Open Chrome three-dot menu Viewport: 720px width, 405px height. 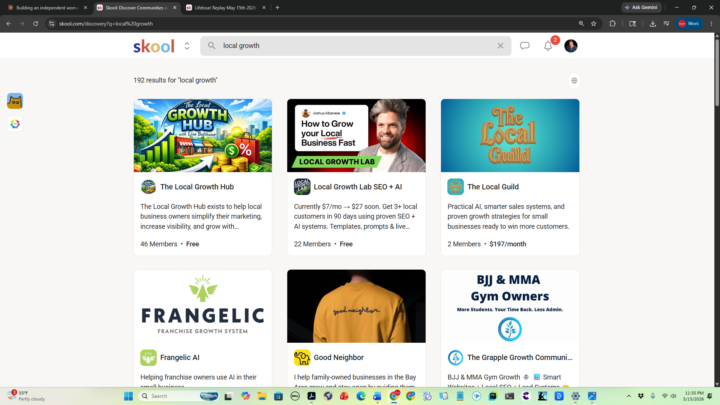(711, 23)
